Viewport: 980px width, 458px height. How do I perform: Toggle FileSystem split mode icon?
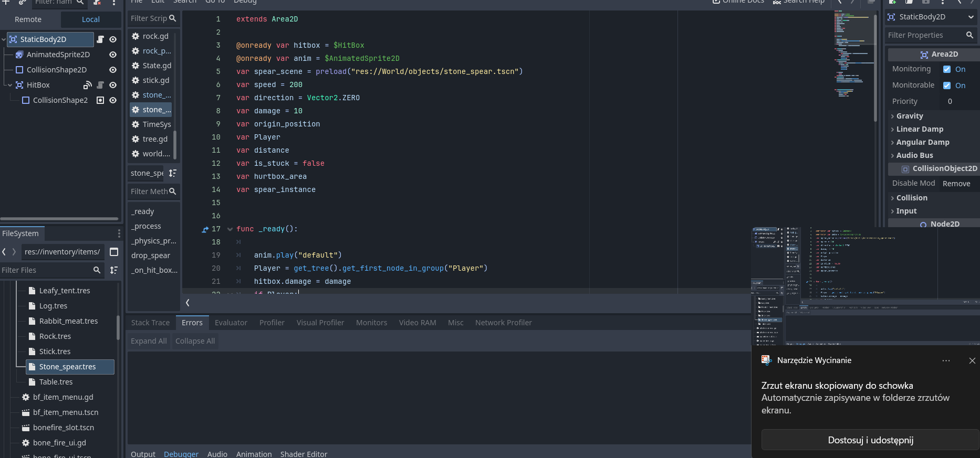tap(114, 252)
